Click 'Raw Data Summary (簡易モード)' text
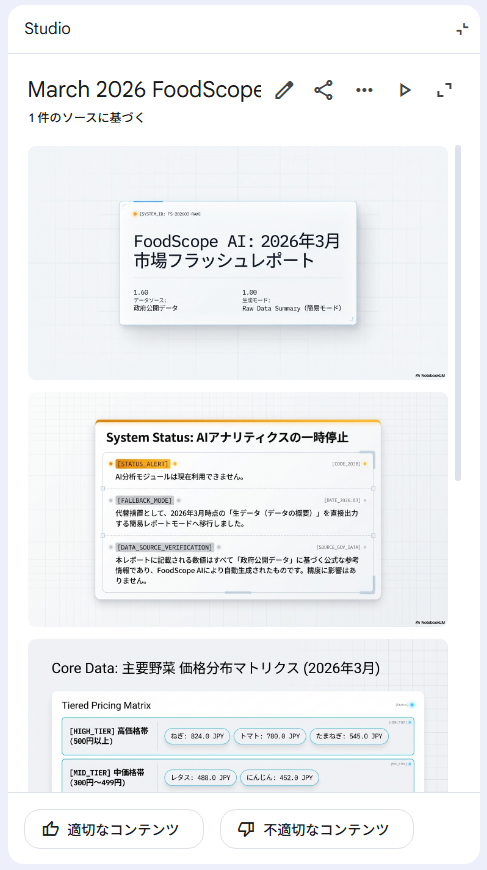The height and width of the screenshot is (870, 487). point(292,308)
